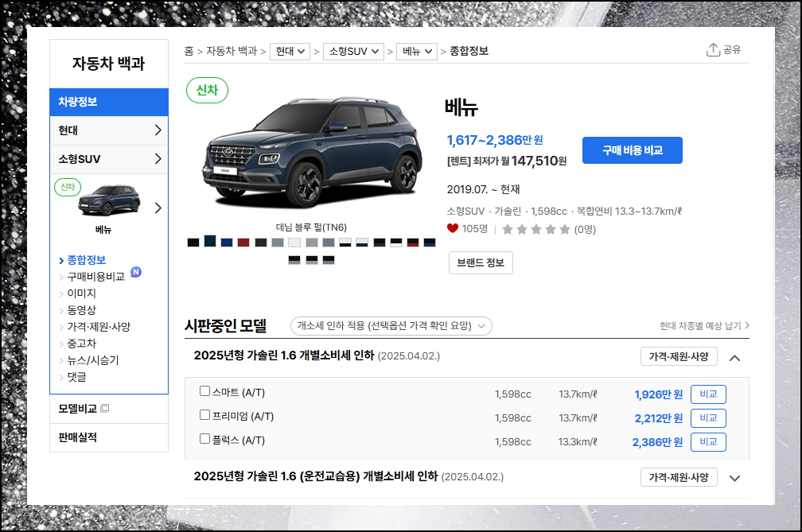Click the 2,212만 원 price

(658, 418)
